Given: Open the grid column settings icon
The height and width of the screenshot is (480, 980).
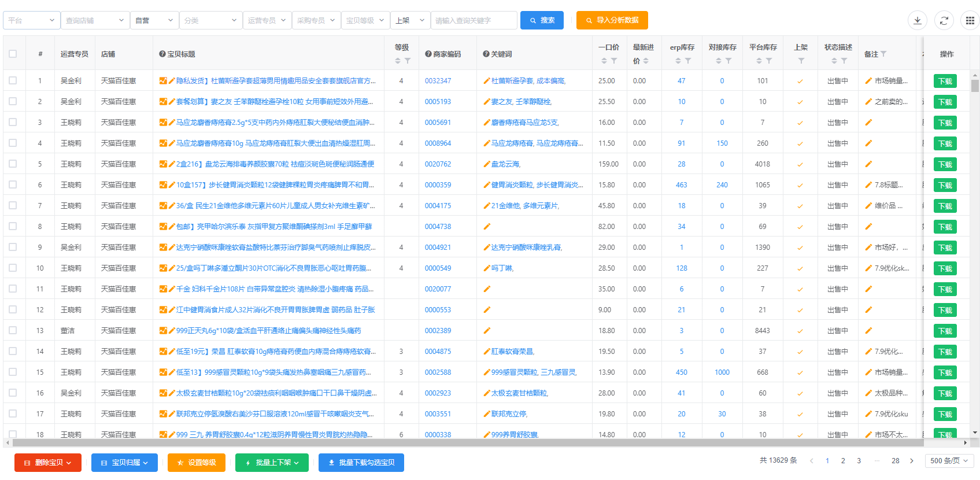Looking at the screenshot, I should click(x=970, y=20).
